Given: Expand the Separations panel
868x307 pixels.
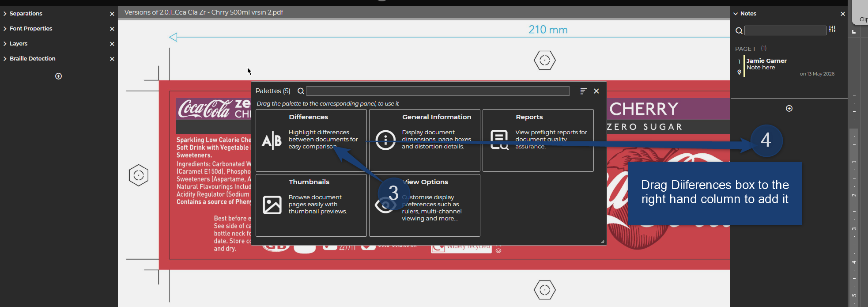Looking at the screenshot, I should click(5, 14).
